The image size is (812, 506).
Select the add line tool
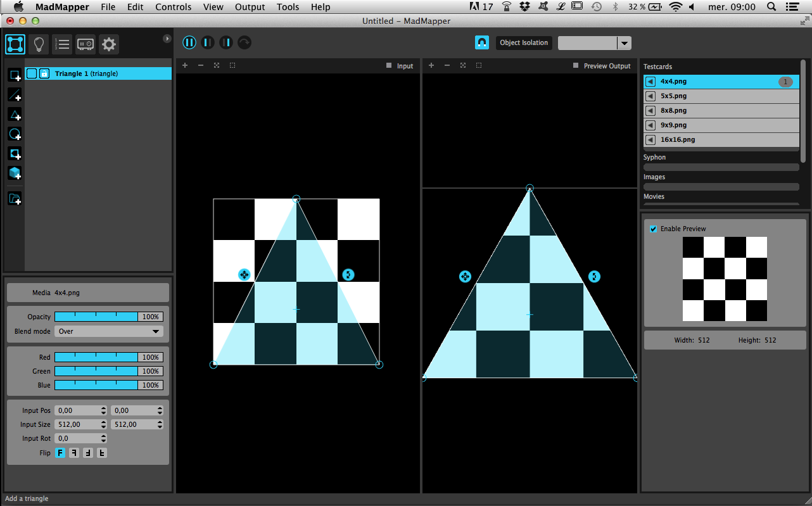point(15,95)
